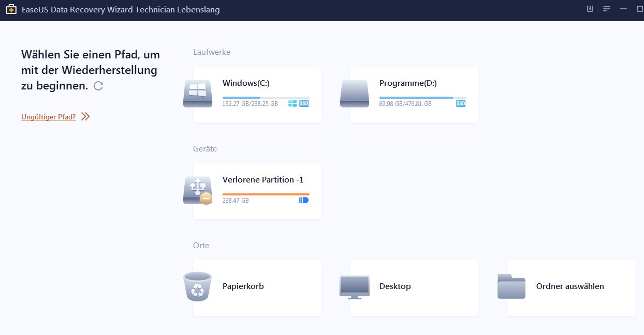This screenshot has height=335, width=644.
Task: Click the Windows logo badge on Windows(C:)
Action: (x=292, y=103)
